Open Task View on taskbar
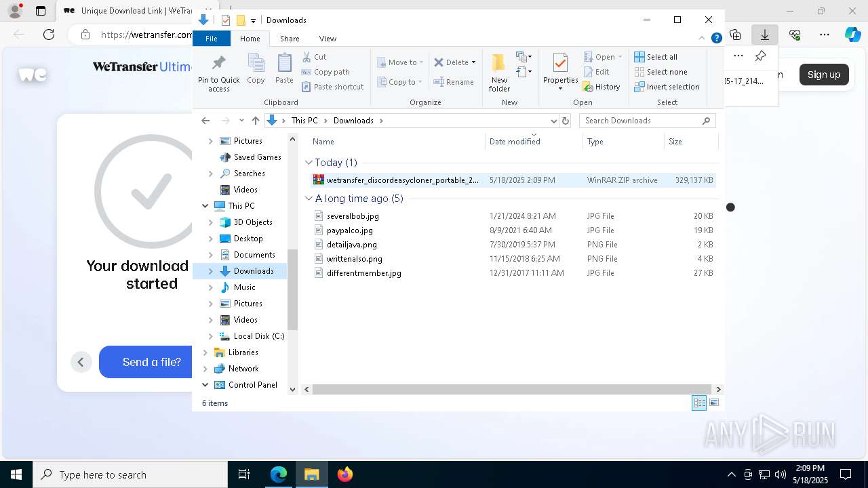 point(244,474)
